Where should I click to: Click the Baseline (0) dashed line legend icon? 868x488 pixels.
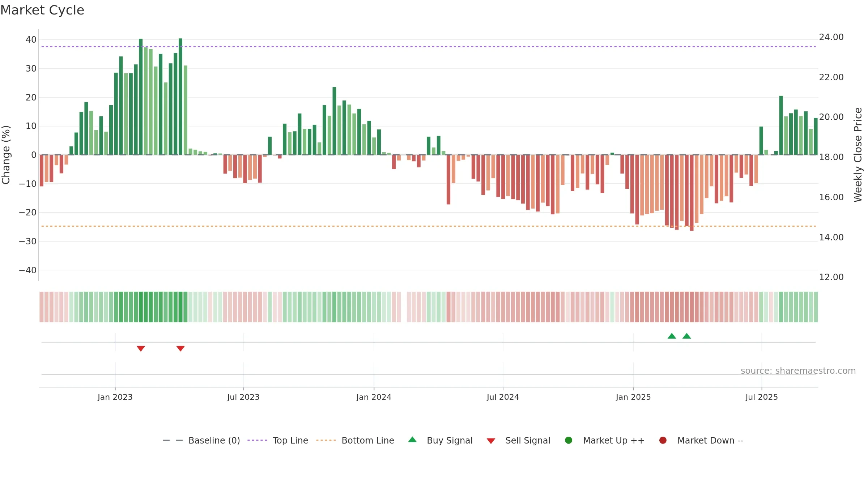[x=173, y=440]
